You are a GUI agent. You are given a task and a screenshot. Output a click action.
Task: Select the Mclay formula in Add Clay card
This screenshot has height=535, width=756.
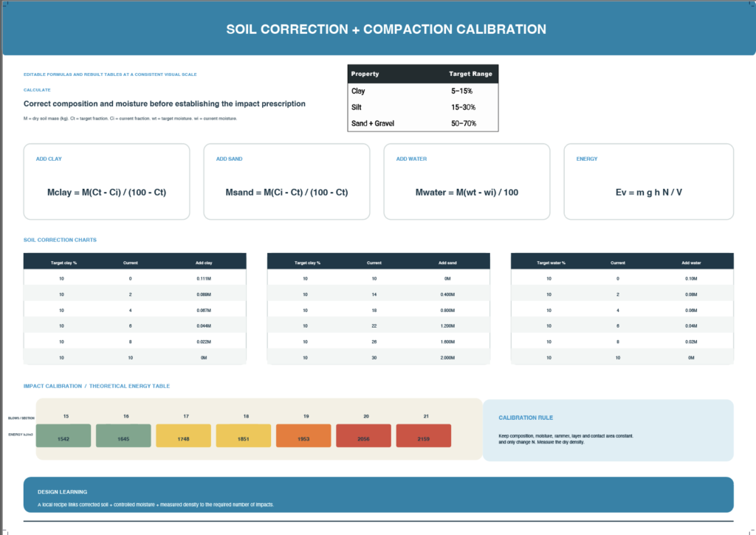(x=106, y=193)
